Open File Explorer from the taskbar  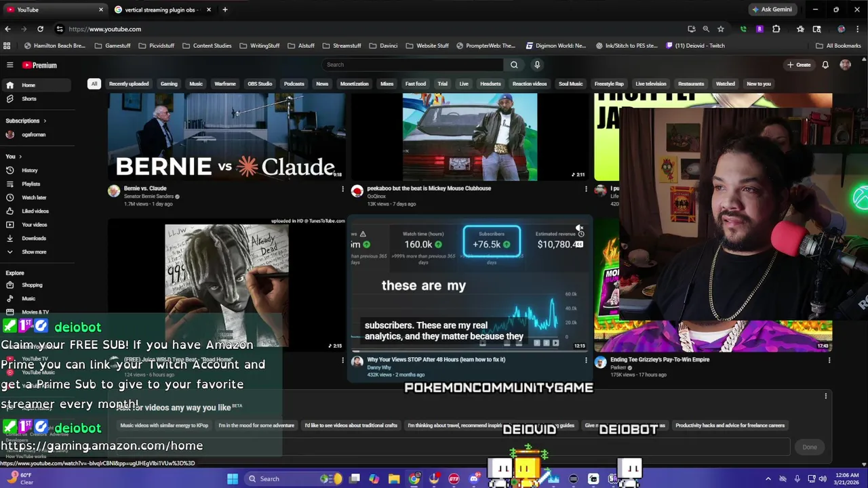pos(394,479)
